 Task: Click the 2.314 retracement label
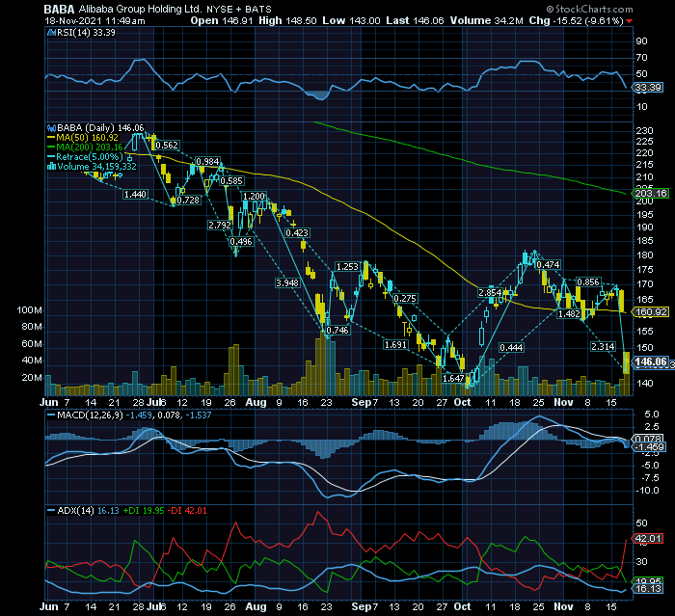(x=603, y=346)
